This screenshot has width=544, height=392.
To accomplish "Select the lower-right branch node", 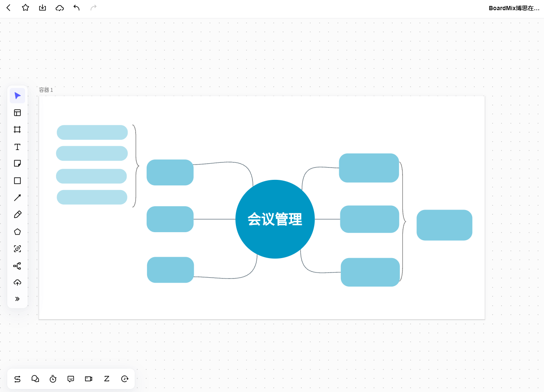I will 370,272.
